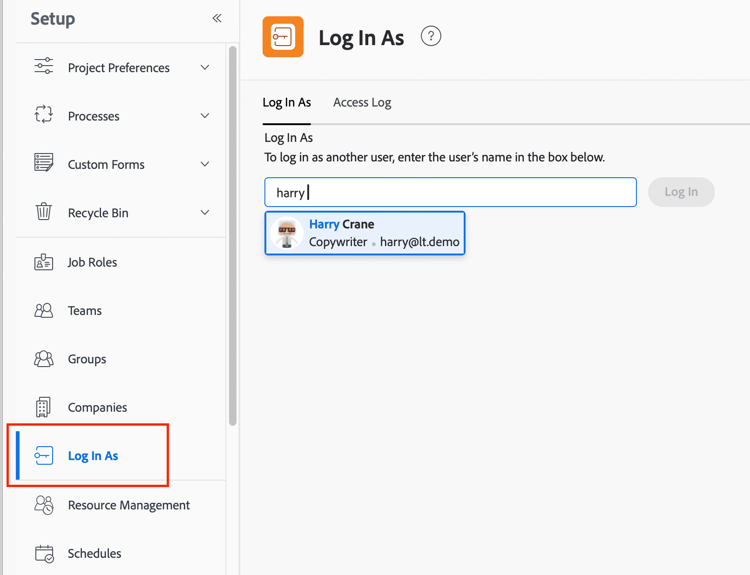
Task: Click the Custom Forms icon
Action: point(44,164)
